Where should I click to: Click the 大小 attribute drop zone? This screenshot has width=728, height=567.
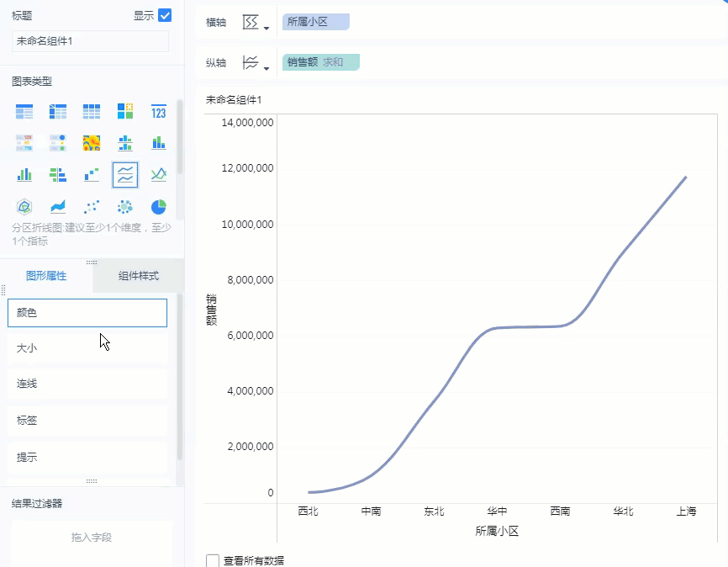coord(87,348)
